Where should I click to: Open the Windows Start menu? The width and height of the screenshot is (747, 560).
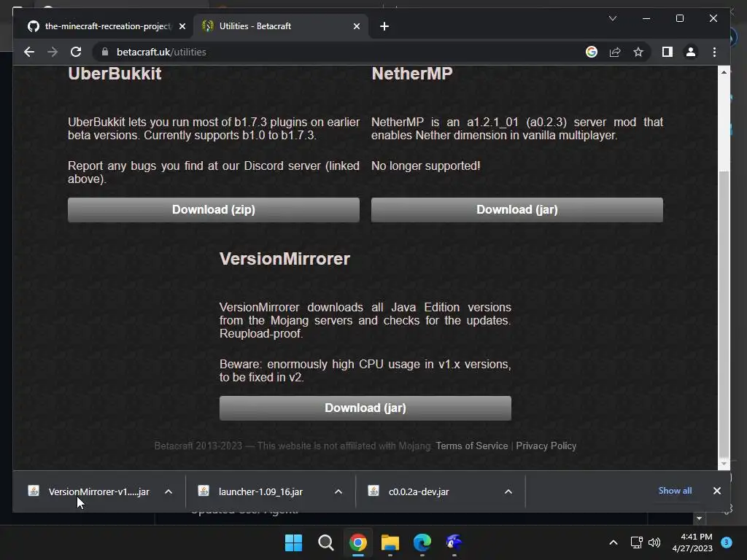(293, 542)
